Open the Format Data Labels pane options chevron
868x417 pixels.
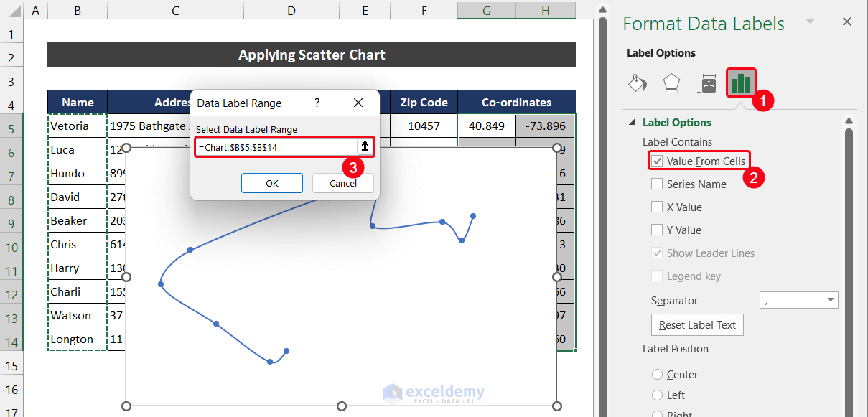point(811,23)
